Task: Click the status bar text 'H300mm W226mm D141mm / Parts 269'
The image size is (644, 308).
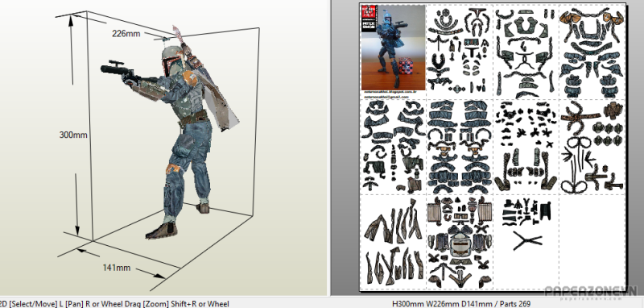Action: point(461,304)
